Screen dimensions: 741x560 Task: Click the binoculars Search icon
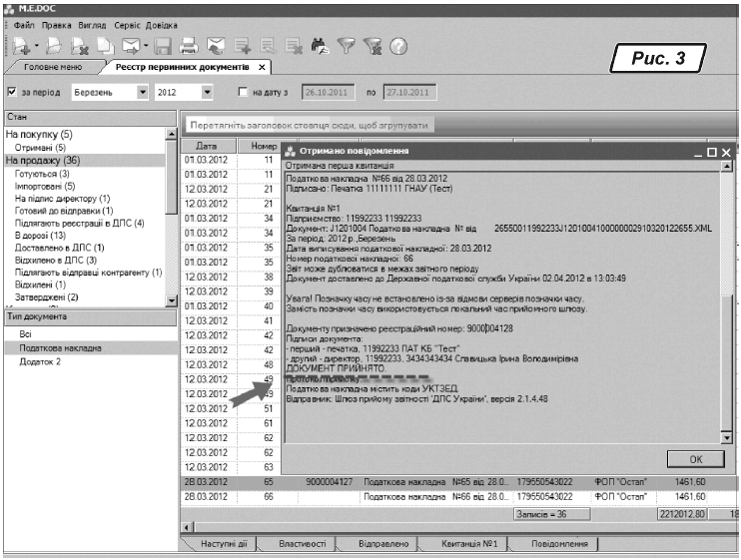(x=320, y=45)
